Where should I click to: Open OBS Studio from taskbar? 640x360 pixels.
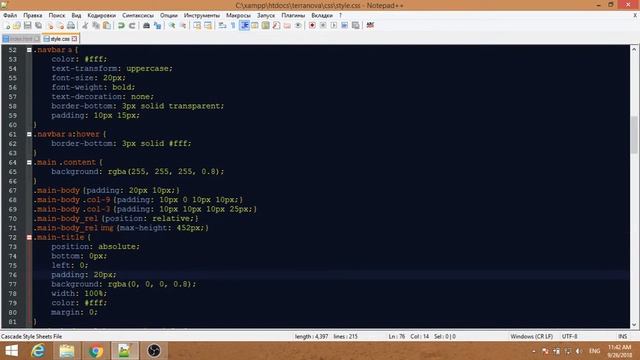pyautogui.click(x=154, y=351)
